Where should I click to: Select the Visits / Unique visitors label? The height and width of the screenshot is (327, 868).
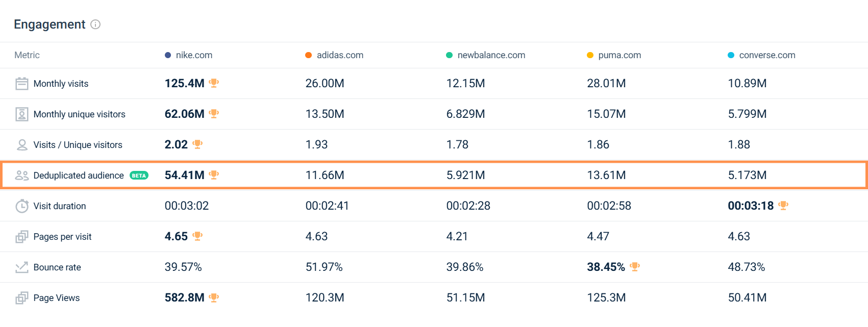pyautogui.click(x=78, y=145)
